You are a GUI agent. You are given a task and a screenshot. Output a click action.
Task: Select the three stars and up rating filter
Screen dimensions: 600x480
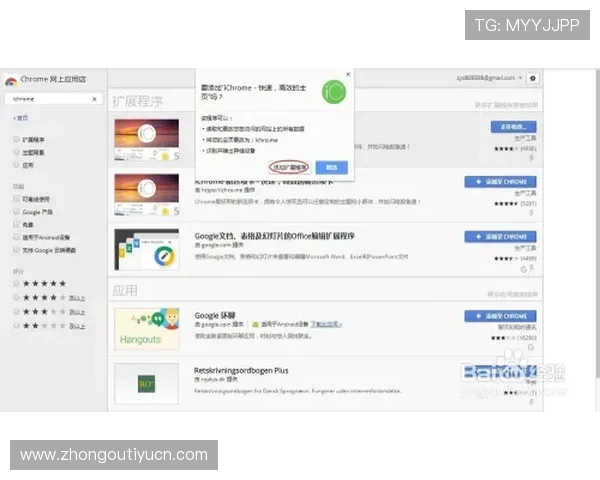tap(16, 312)
